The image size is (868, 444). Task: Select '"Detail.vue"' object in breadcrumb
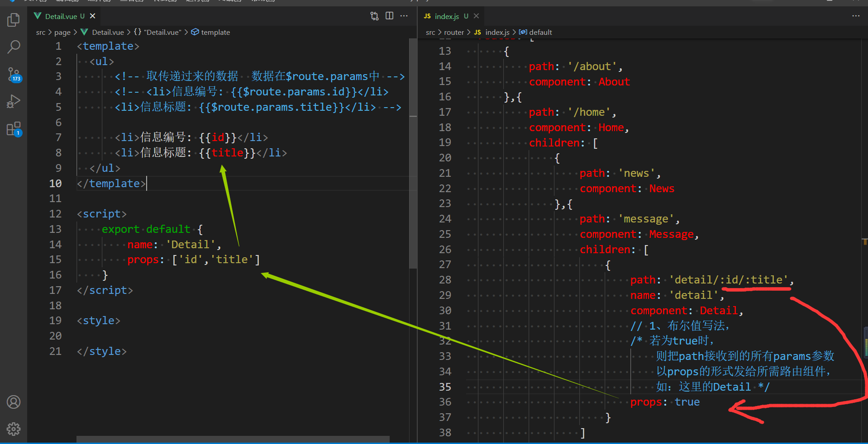(x=163, y=32)
